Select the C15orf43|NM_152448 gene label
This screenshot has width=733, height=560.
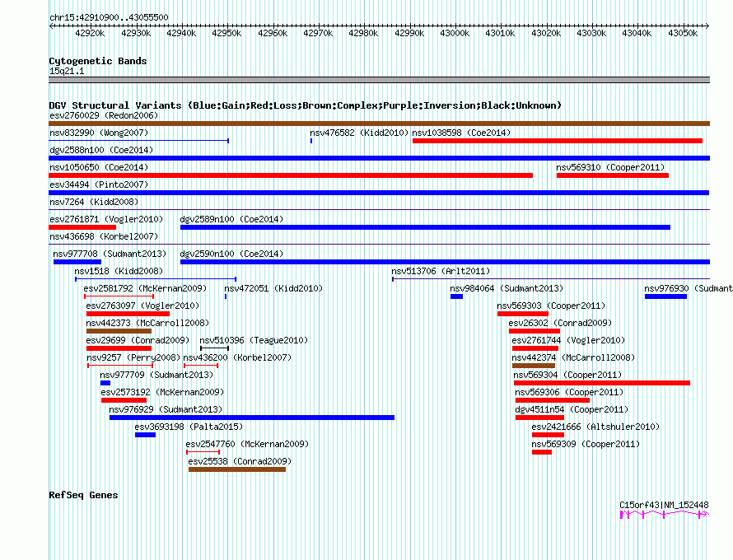point(664,505)
